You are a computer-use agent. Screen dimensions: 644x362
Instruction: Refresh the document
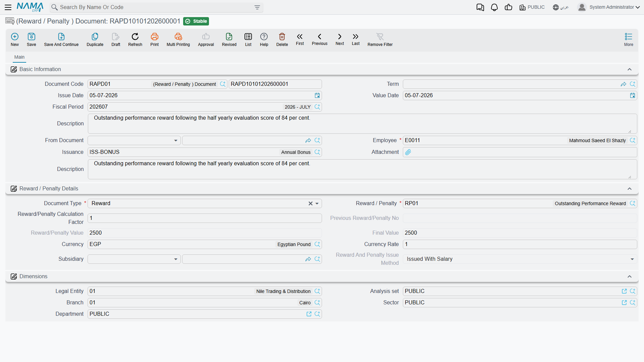[135, 40]
